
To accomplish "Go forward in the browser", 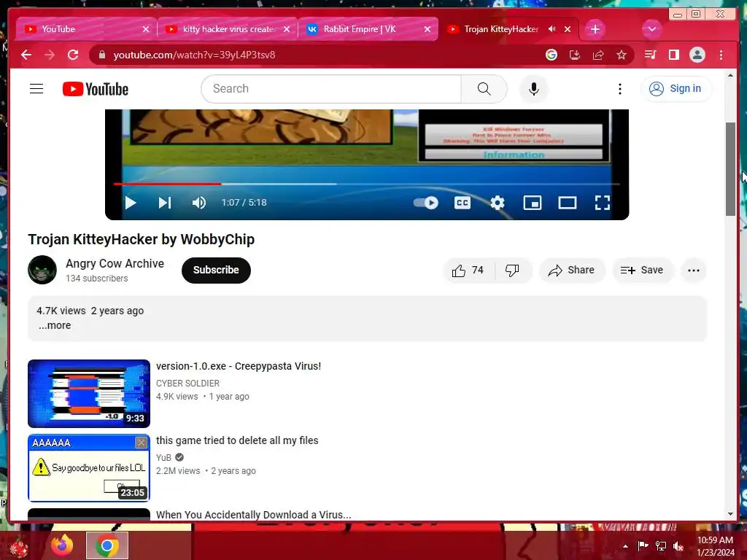I will (x=50, y=55).
